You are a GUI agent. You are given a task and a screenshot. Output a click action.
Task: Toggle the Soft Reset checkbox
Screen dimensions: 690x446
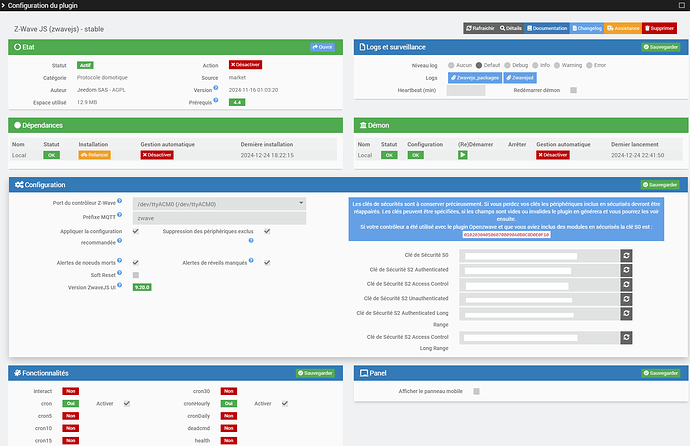(136, 275)
